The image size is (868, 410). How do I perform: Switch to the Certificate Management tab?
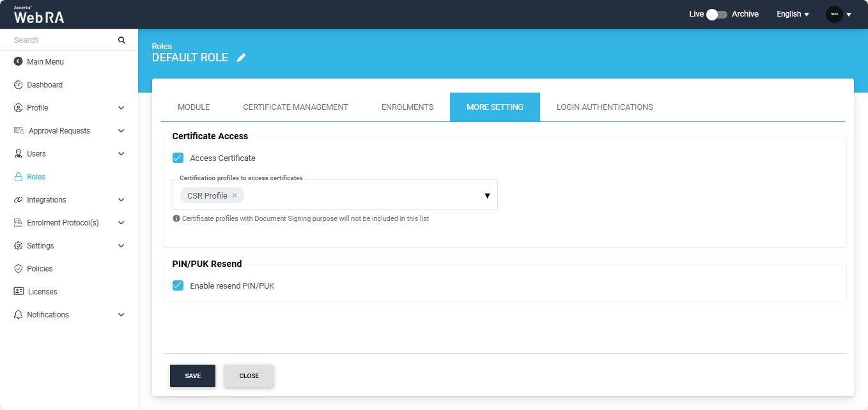coord(295,107)
